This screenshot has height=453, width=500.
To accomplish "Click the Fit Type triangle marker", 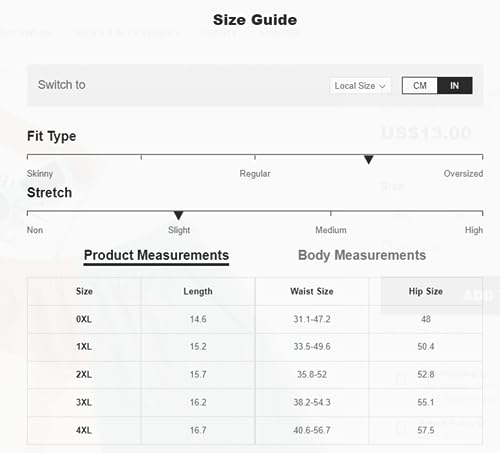I will point(368,159).
